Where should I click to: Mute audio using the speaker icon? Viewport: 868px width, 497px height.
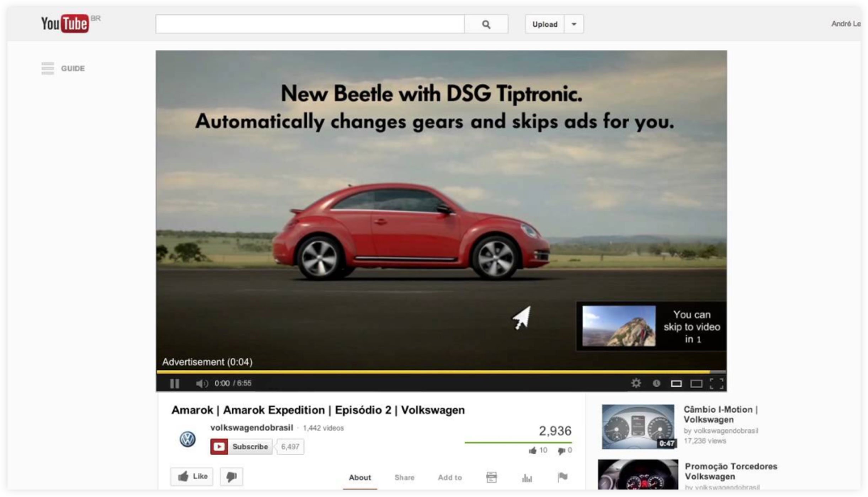[202, 383]
